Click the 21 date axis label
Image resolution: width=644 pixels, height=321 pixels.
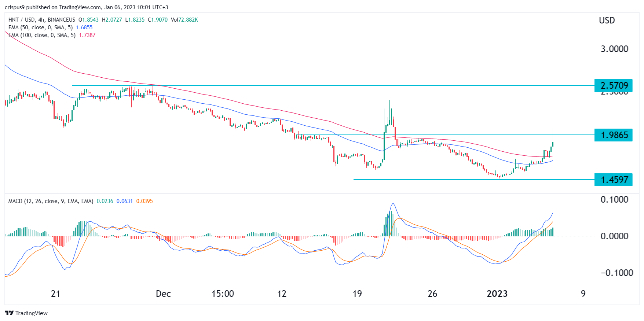55,294
